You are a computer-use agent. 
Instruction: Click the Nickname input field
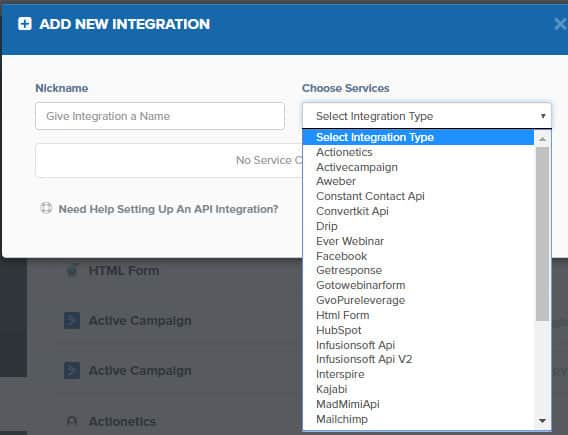point(160,116)
